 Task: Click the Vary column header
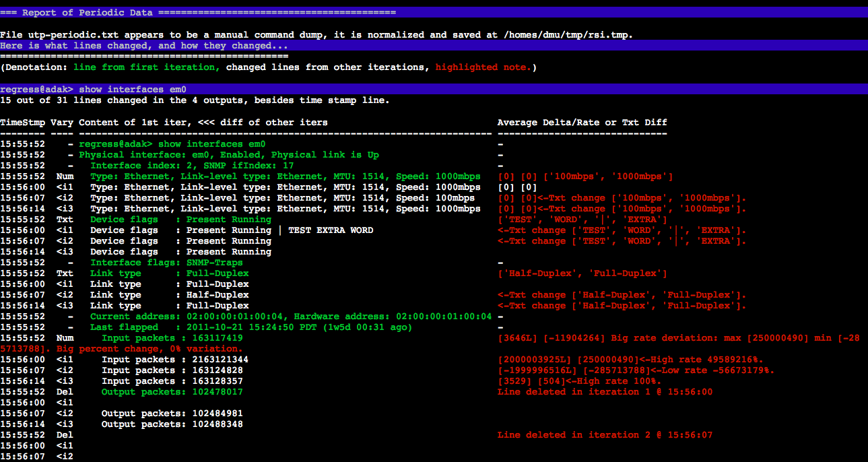pos(62,123)
